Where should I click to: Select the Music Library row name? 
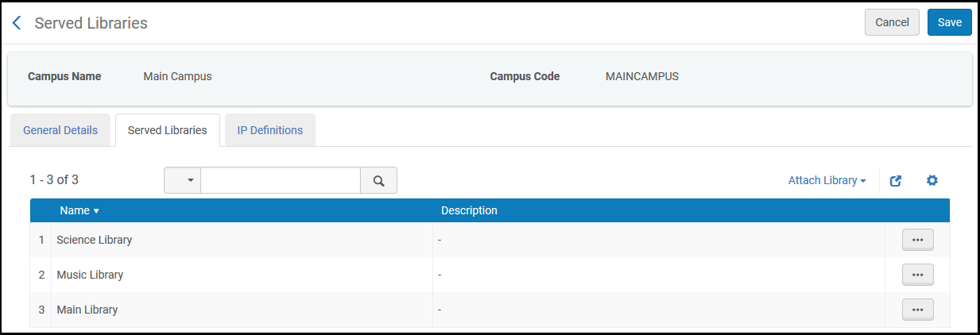coord(90,275)
